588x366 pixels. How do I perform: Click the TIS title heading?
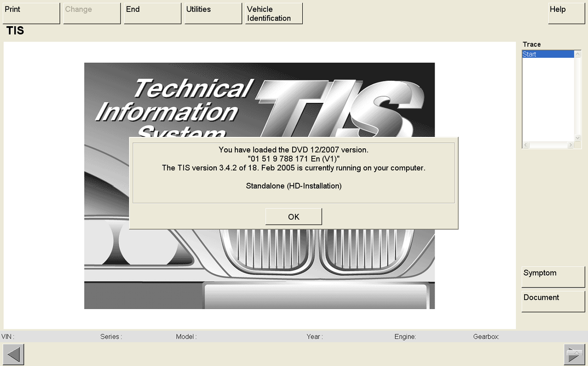point(15,31)
